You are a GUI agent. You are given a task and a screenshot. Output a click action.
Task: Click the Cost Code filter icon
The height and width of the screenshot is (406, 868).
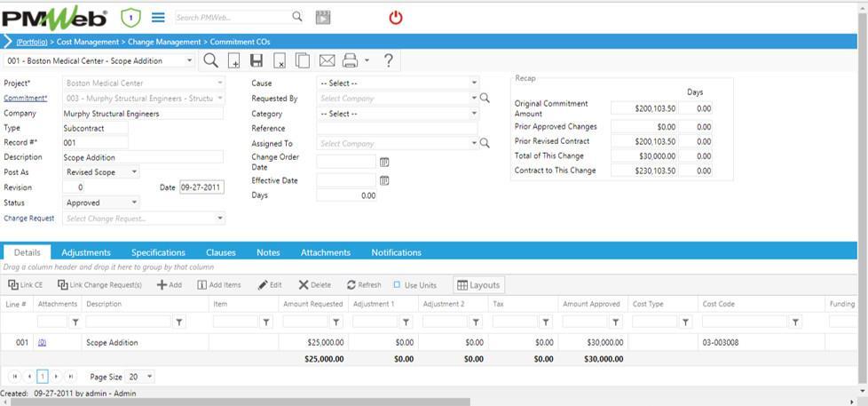(795, 322)
